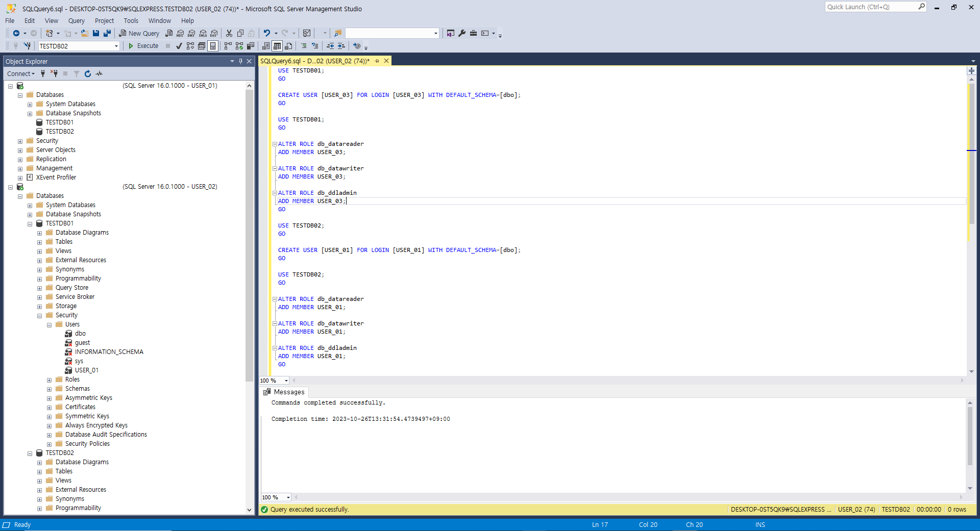This screenshot has width=980, height=531.
Task: Expand the Roles folder
Action: point(50,380)
